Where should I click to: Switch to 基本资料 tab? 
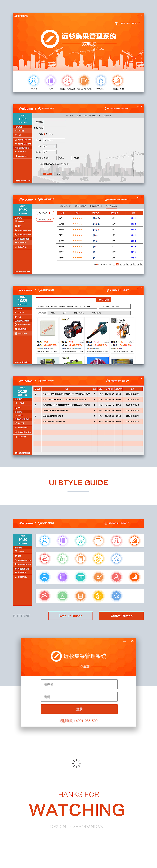pos(70,116)
